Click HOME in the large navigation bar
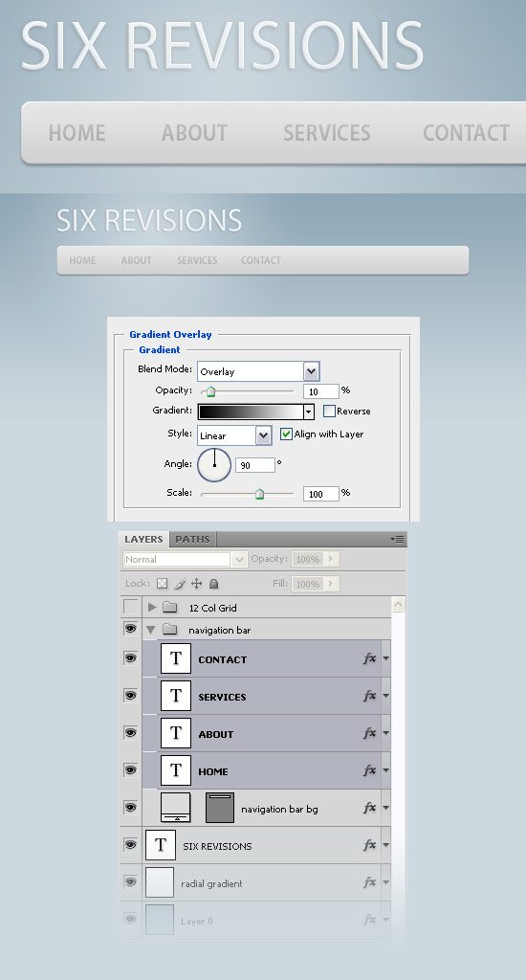The width and height of the screenshot is (526, 980). [x=77, y=133]
